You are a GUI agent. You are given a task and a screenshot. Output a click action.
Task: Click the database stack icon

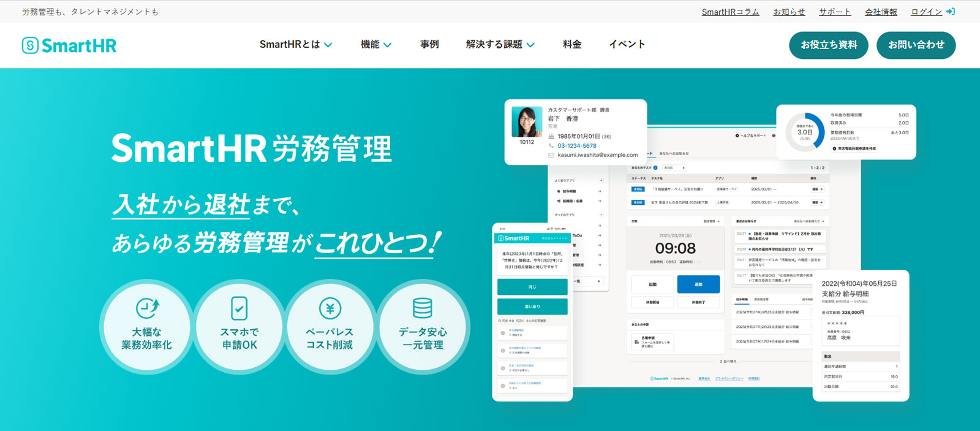pos(423,308)
